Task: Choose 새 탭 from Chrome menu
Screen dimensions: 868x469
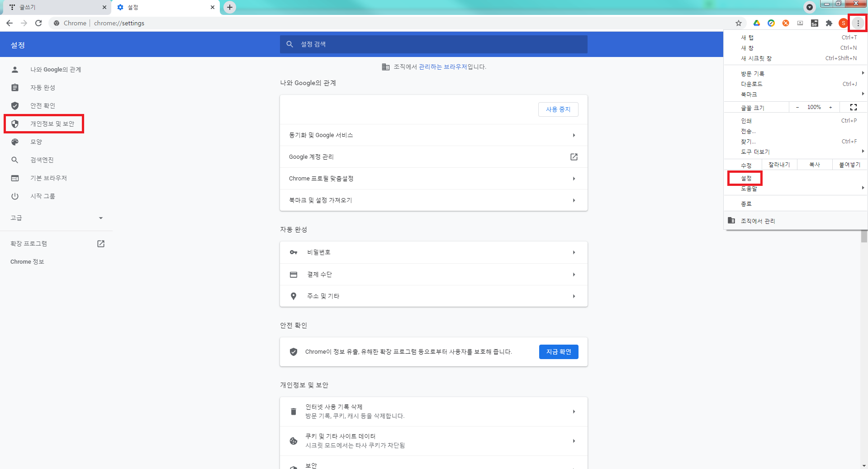Action: click(x=795, y=38)
